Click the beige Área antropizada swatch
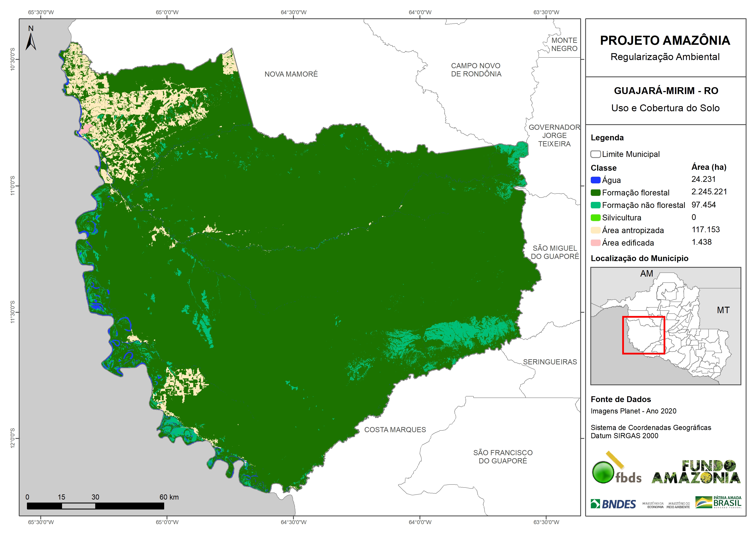Screen dimensions: 756x534 pos(595,230)
